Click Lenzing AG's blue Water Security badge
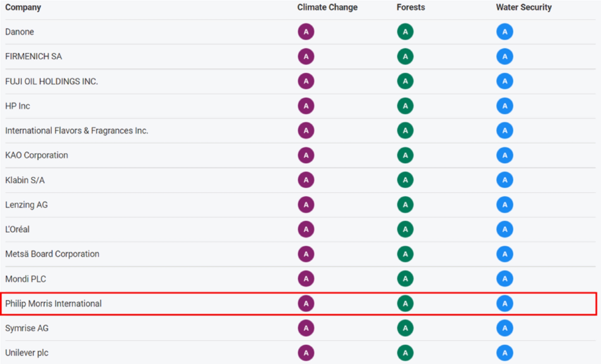This screenshot has height=364, width=601. (x=505, y=205)
